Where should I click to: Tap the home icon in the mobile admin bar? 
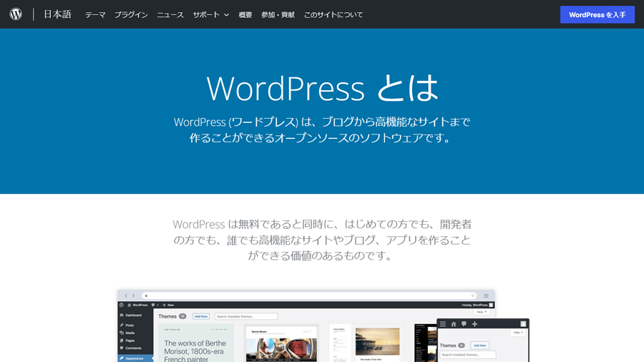[x=453, y=324]
